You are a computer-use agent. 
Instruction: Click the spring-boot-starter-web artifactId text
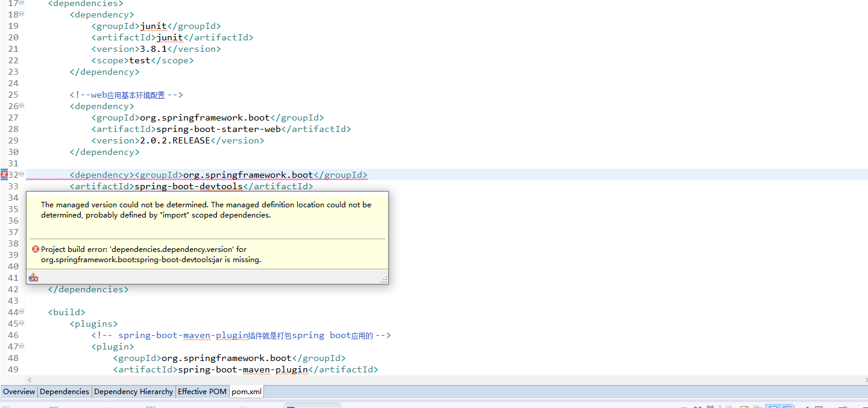pos(218,129)
